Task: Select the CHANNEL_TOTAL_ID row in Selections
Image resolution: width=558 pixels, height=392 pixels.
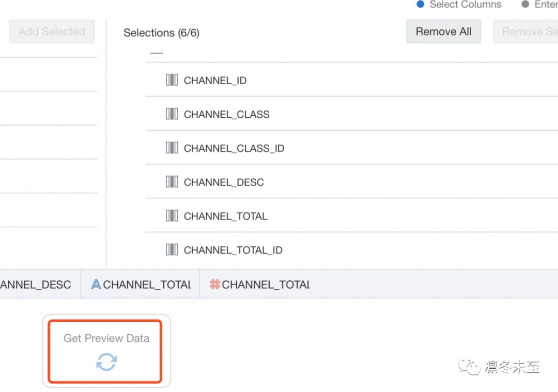Action: [x=233, y=250]
